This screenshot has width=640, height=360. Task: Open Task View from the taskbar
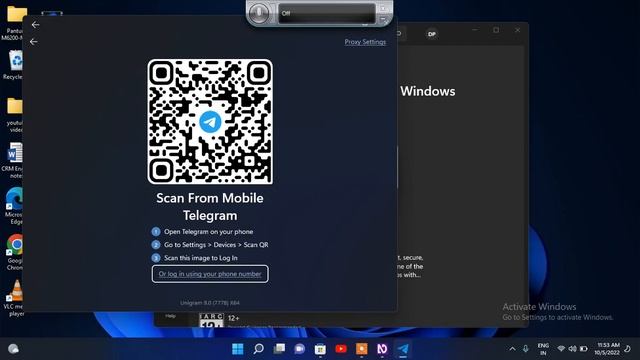tap(279, 349)
